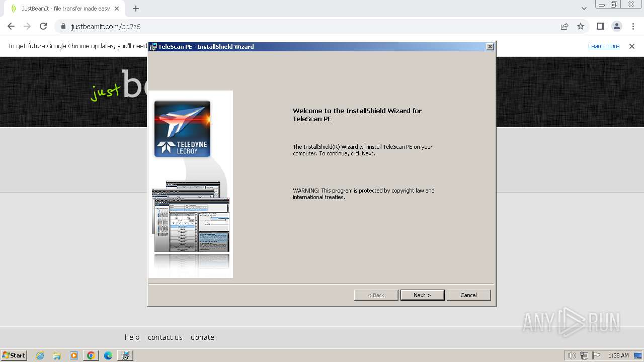Go back in Chrome
644x362 pixels.
click(x=11, y=26)
